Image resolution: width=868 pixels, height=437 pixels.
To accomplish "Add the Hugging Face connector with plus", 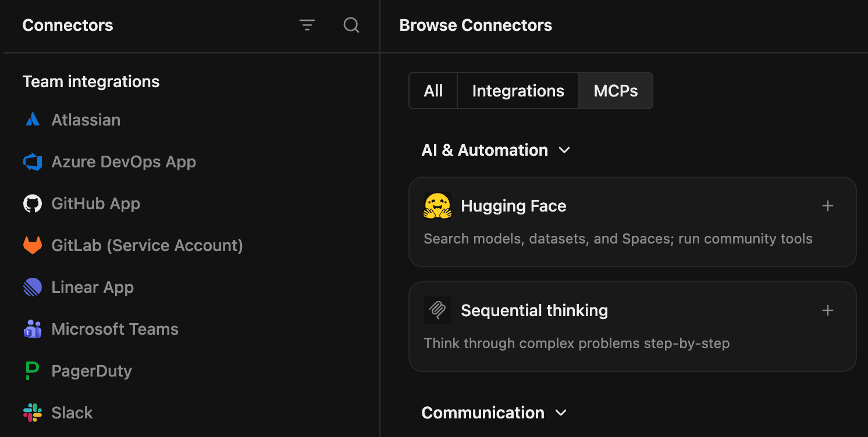I will tap(828, 206).
